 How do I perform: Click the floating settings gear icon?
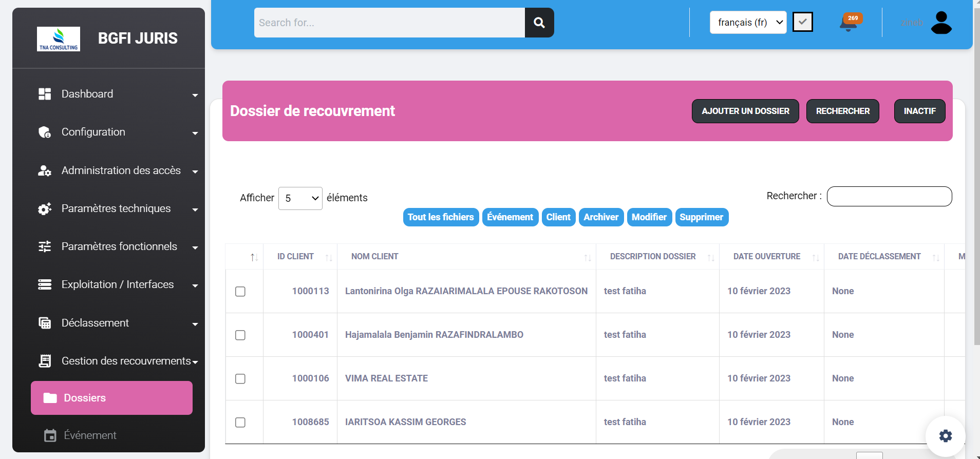point(945,436)
